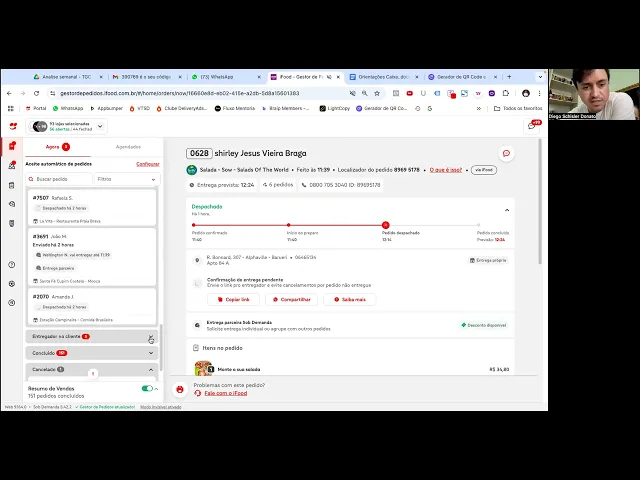Click the O que é isso? link
Screen dimensions: 640x480
446,170
